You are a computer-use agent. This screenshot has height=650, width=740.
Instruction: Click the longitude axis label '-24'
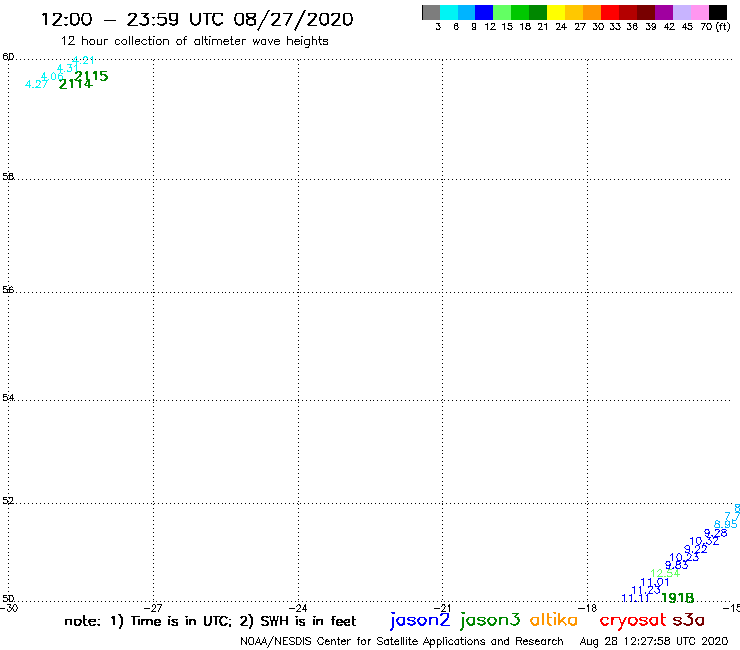pos(298,608)
